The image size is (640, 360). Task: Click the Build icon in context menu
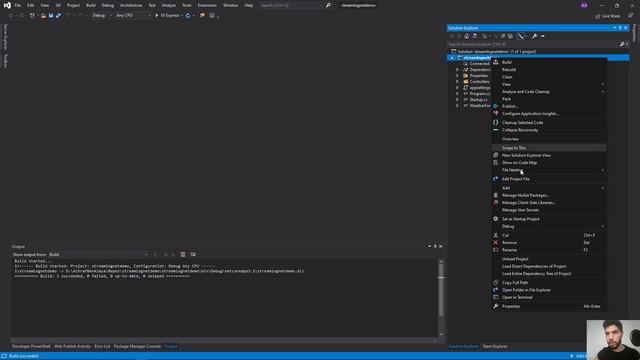tap(496, 62)
